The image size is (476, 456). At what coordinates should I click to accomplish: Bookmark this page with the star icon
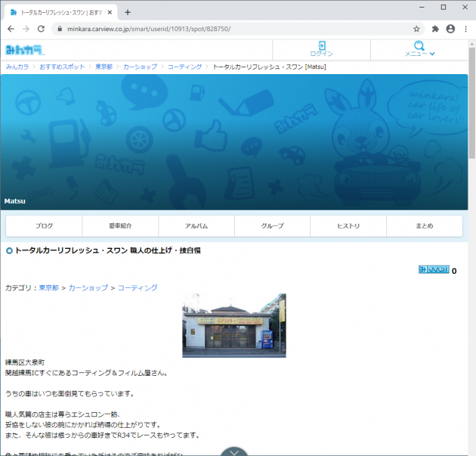(416, 29)
